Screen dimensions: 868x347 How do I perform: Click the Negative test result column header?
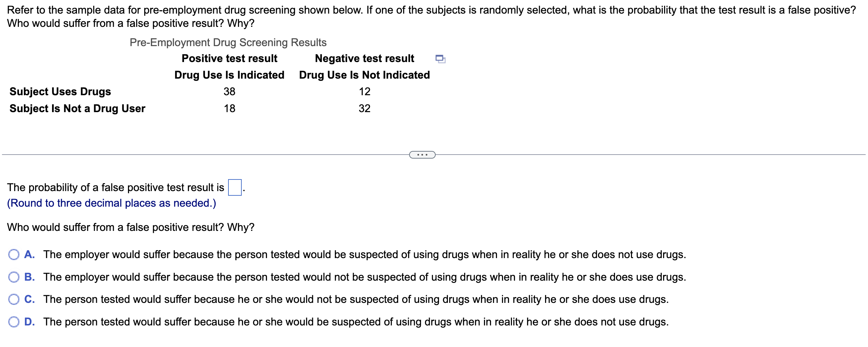(364, 58)
